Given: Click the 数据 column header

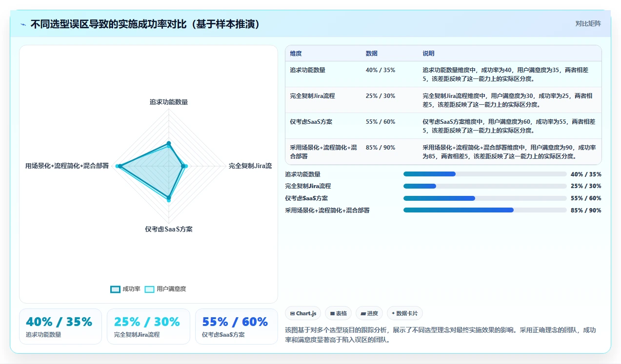Looking at the screenshot, I should (x=371, y=54).
